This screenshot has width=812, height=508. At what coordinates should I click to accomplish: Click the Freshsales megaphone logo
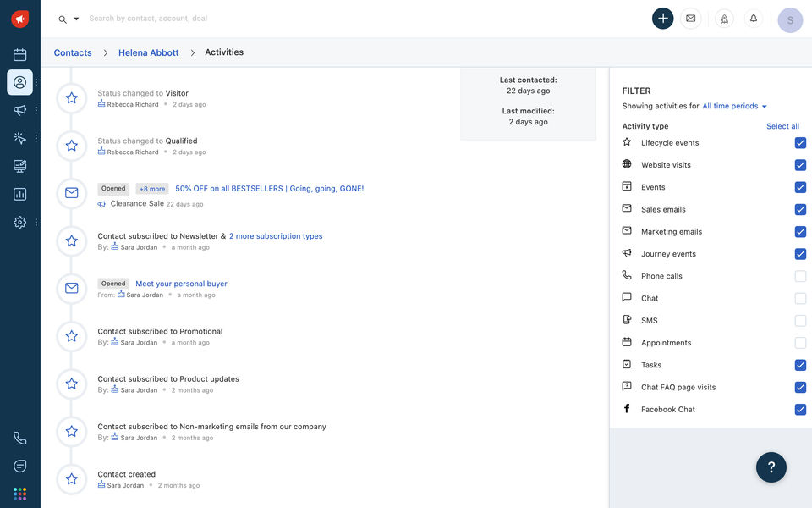coord(19,19)
